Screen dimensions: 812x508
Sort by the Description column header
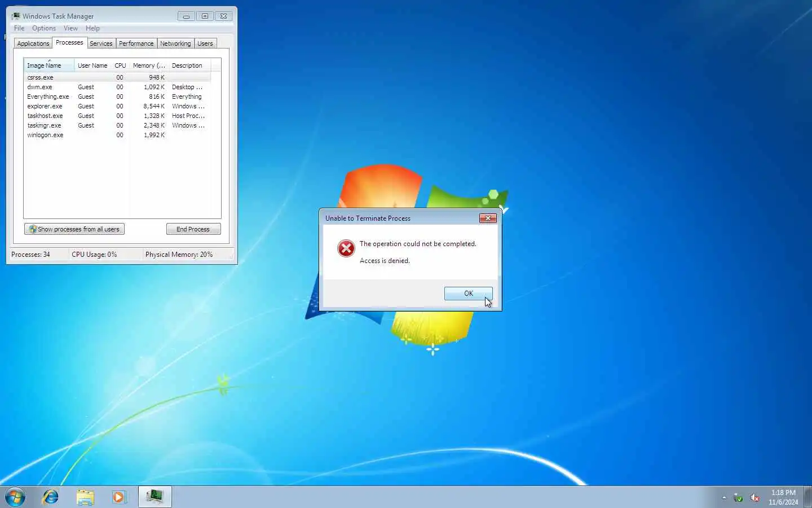click(189, 65)
